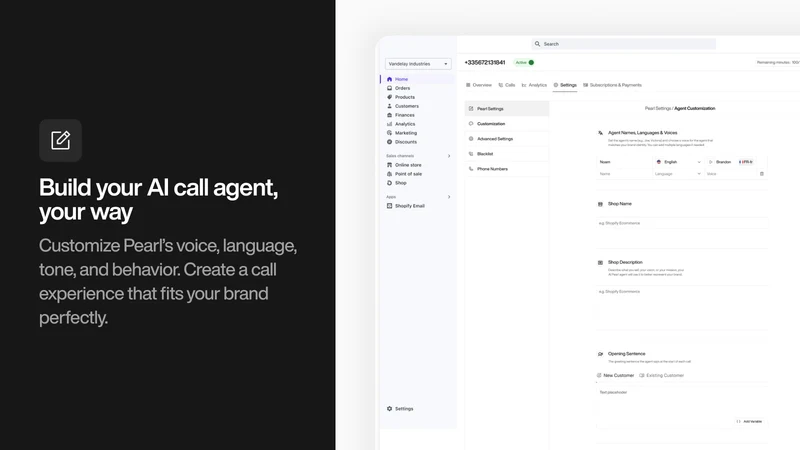The height and width of the screenshot is (450, 800).
Task: Select the Existing Customer tab
Action: (661, 376)
